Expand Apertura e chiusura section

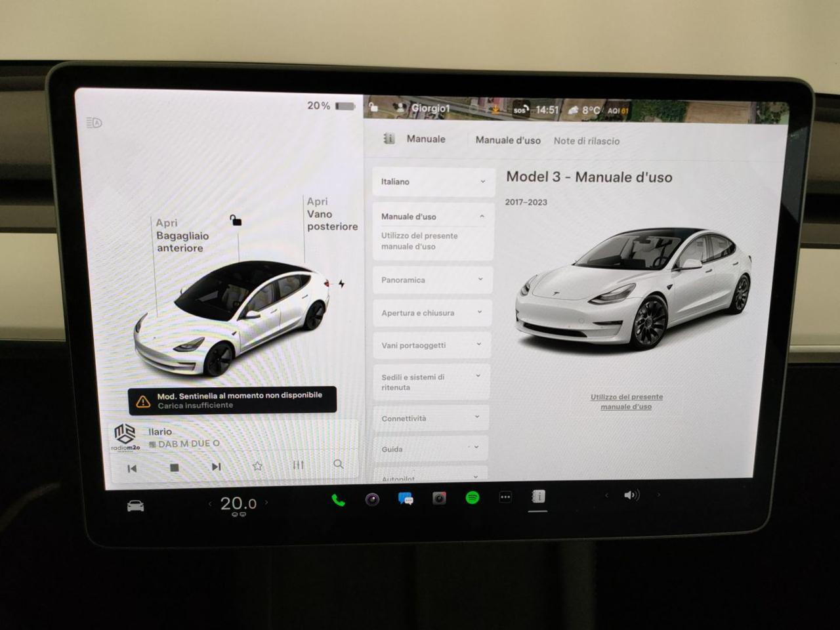coord(432,312)
